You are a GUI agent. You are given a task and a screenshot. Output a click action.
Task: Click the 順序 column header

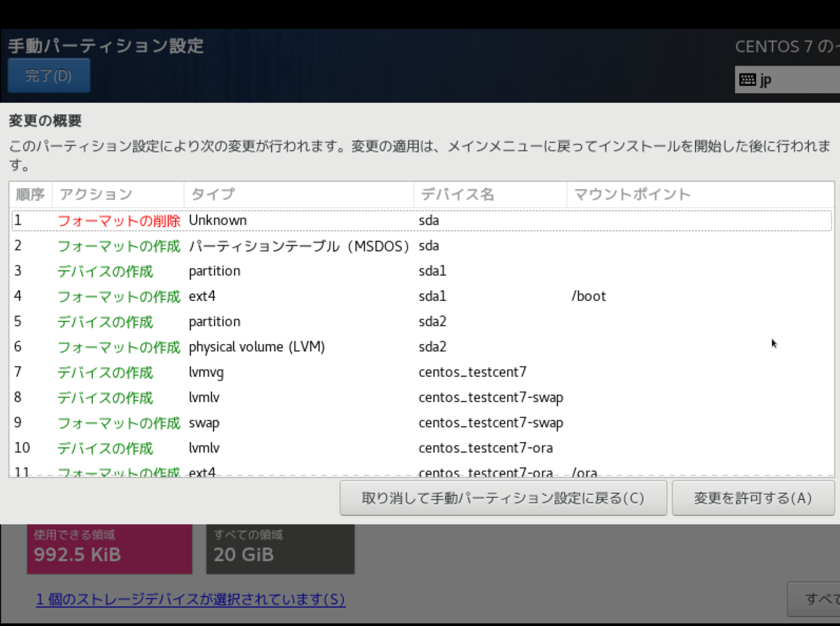[x=30, y=194]
